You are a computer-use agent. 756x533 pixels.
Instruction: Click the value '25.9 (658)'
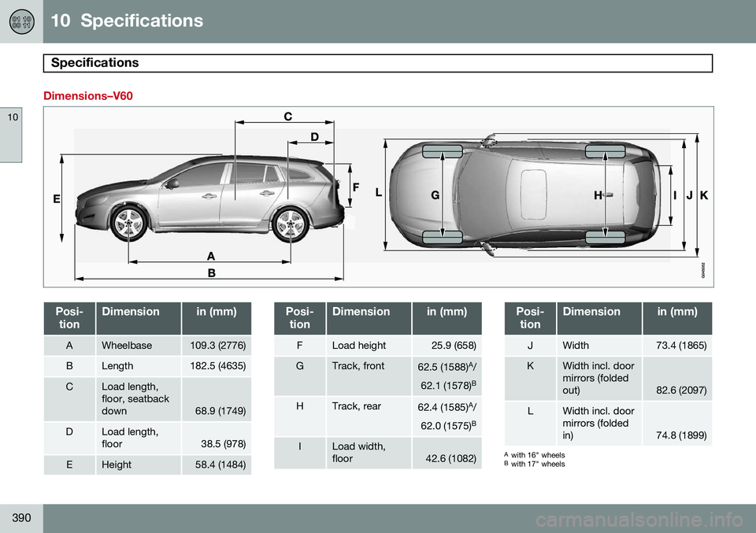tap(454, 346)
